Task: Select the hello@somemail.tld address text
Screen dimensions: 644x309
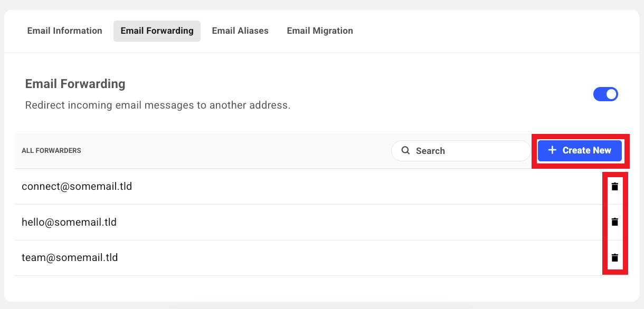Action: pyautogui.click(x=69, y=222)
